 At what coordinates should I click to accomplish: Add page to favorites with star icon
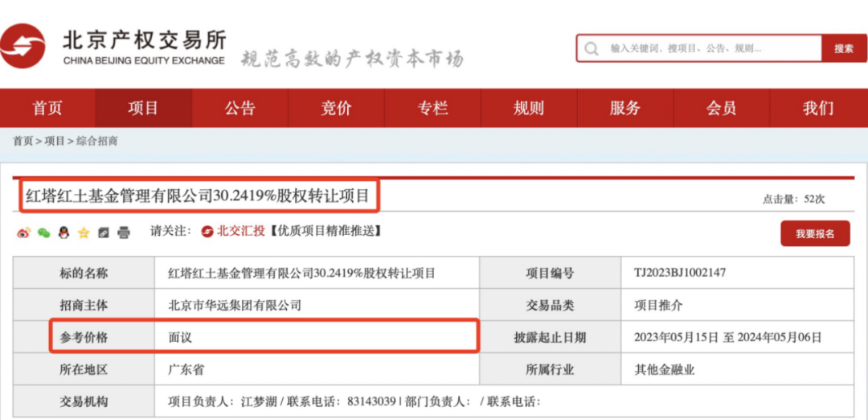coord(84,233)
